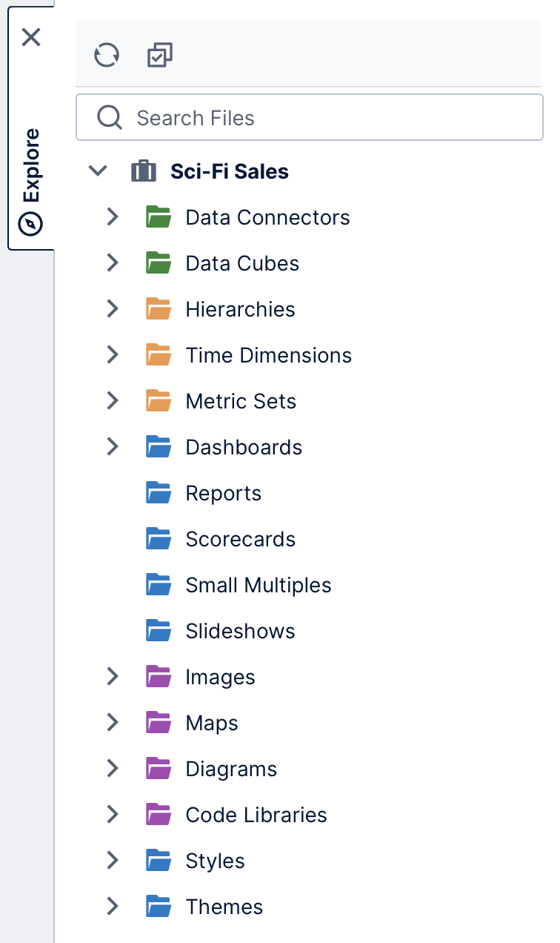Image resolution: width=560 pixels, height=943 pixels.
Task: Click the purple Maps folder icon
Action: tap(159, 723)
